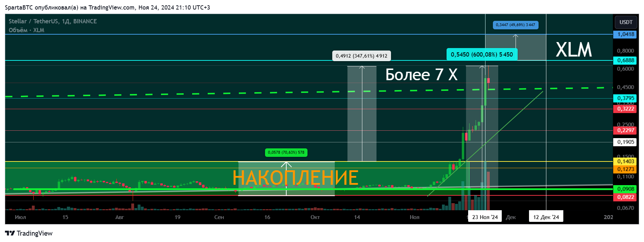644x242 pixels.
Task: Click the 0,0908 green price label
Action: [x=625, y=189]
